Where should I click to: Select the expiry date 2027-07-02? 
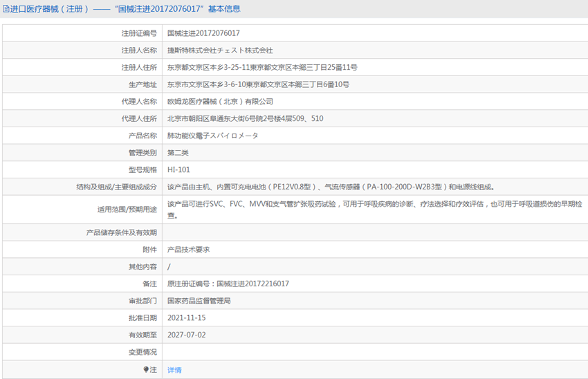[187, 335]
